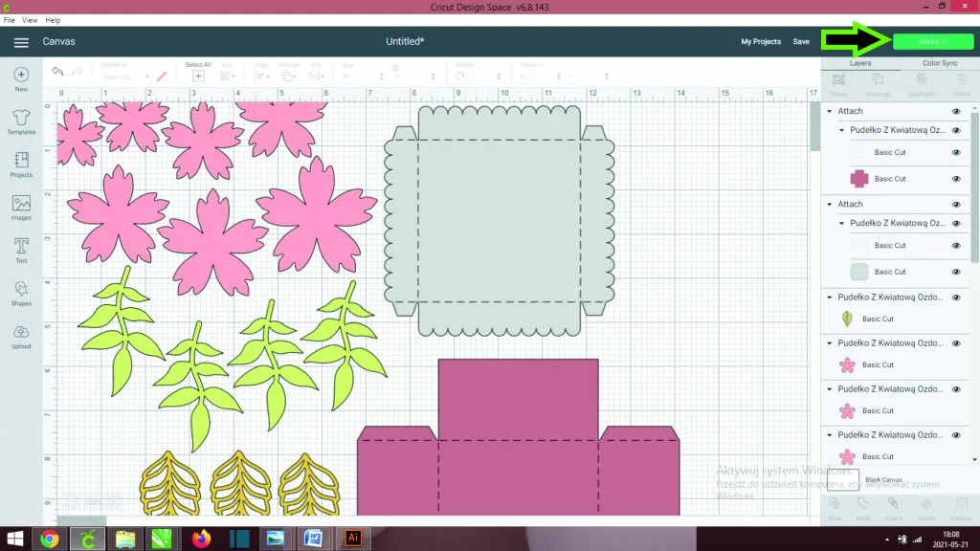The image size is (980, 551).
Task: Redo the last action
Action: pyautogui.click(x=78, y=71)
